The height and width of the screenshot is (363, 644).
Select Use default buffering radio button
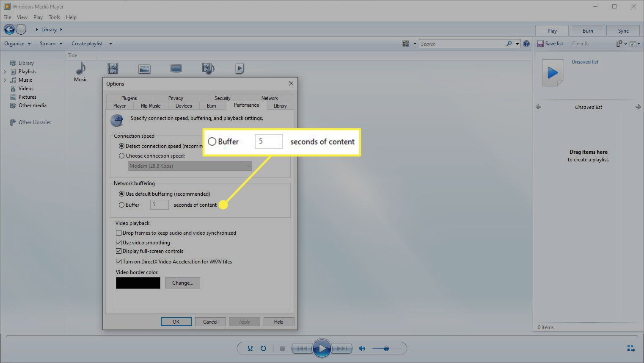point(121,194)
